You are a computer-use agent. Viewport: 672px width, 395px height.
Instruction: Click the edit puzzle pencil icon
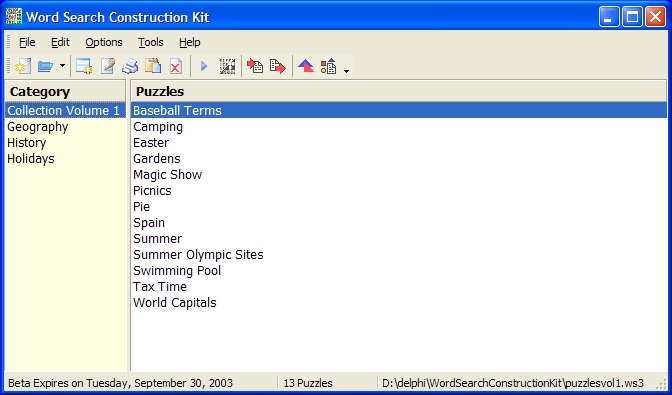pos(107,66)
